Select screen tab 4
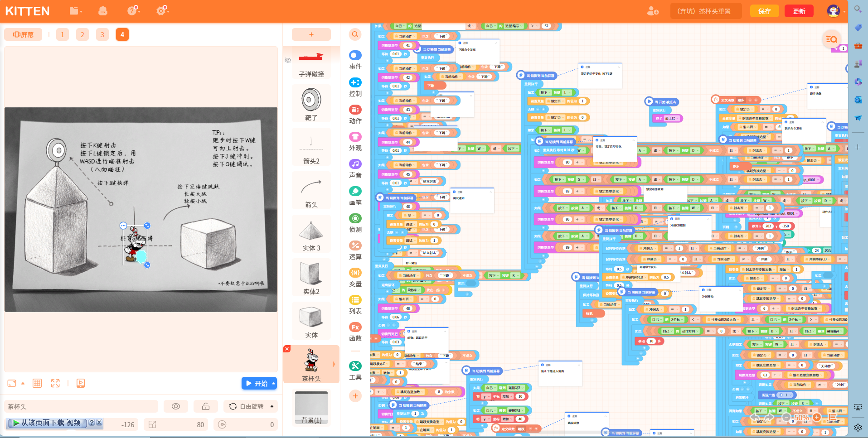Image resolution: width=868 pixels, height=438 pixels. pos(122,34)
